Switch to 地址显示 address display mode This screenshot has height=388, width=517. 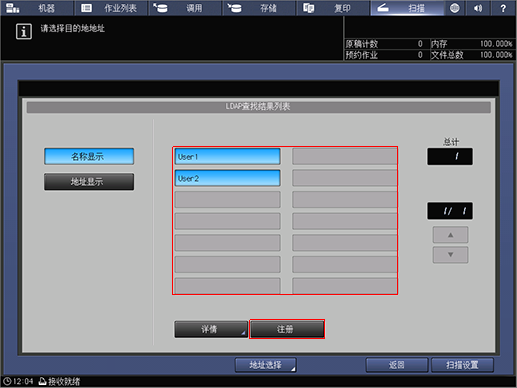[89, 182]
